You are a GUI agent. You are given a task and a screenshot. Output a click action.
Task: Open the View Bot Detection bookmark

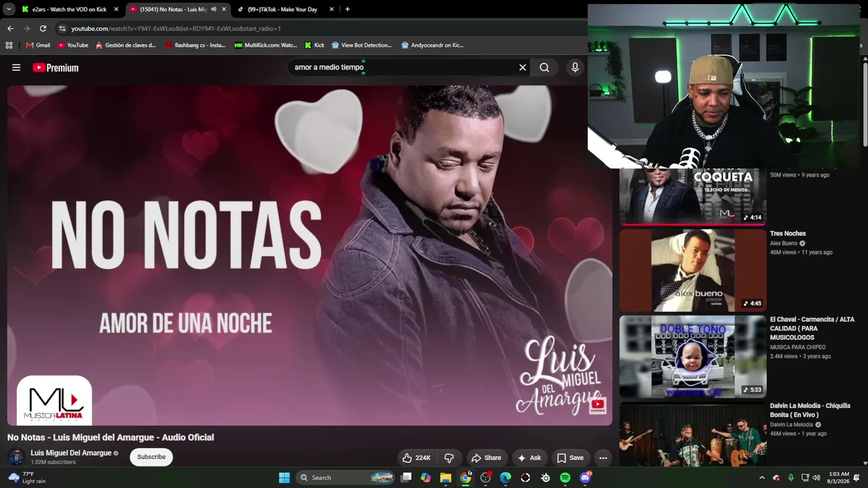(361, 45)
